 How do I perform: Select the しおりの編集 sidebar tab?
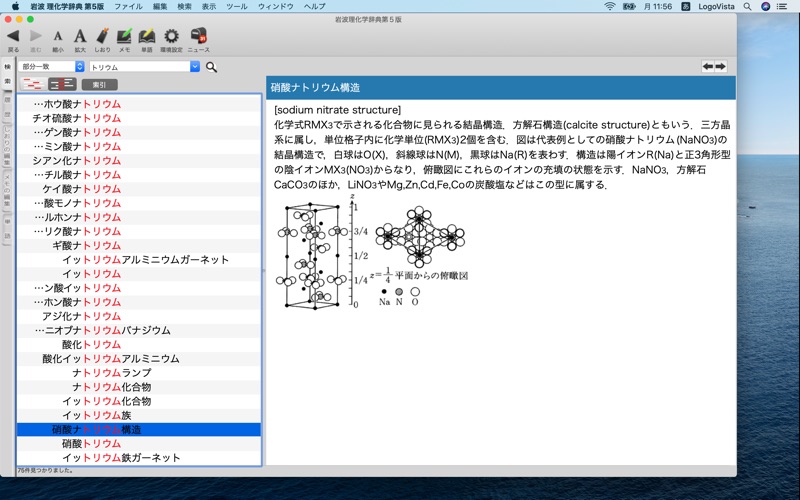coord(8,146)
